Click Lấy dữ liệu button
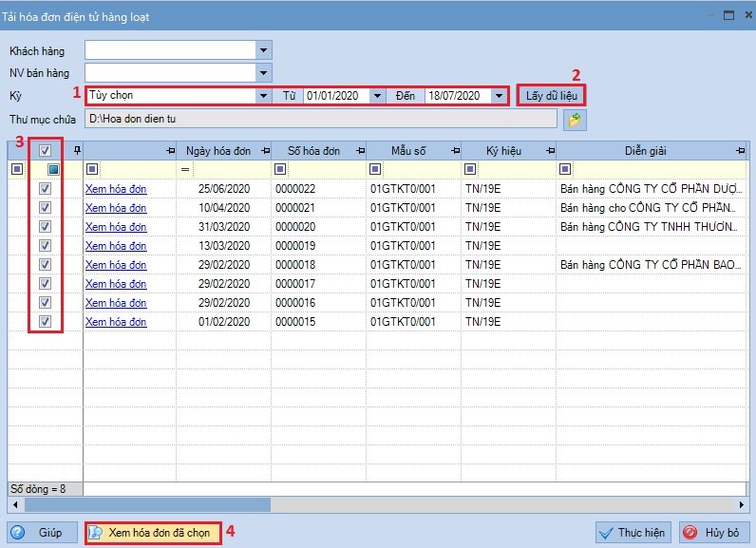The height and width of the screenshot is (548, 756). coord(551,95)
